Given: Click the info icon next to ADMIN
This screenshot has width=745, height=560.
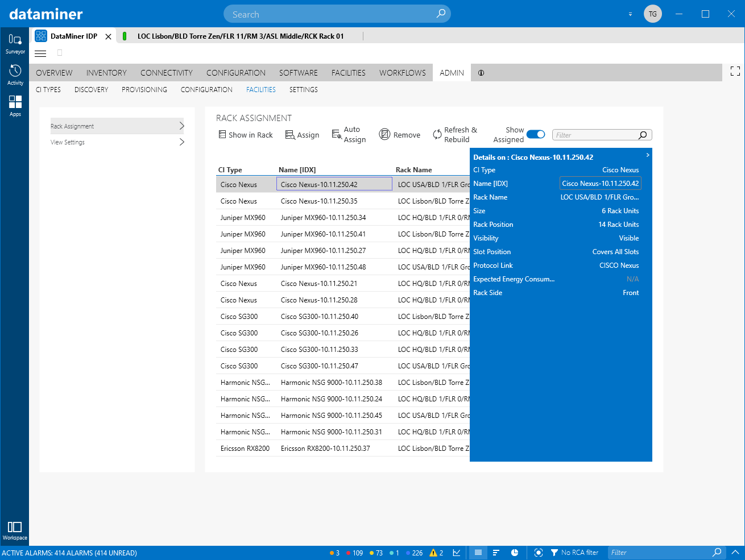Looking at the screenshot, I should [x=481, y=73].
